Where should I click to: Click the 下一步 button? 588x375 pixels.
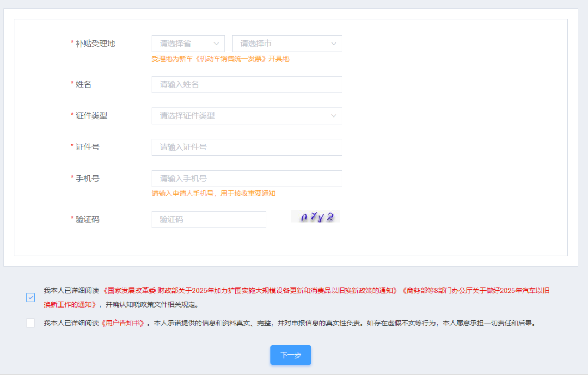(x=291, y=355)
